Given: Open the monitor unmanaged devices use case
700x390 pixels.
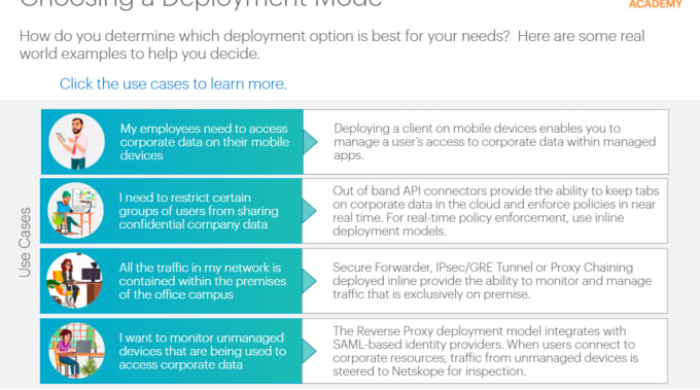Looking at the screenshot, I should click(171, 351).
